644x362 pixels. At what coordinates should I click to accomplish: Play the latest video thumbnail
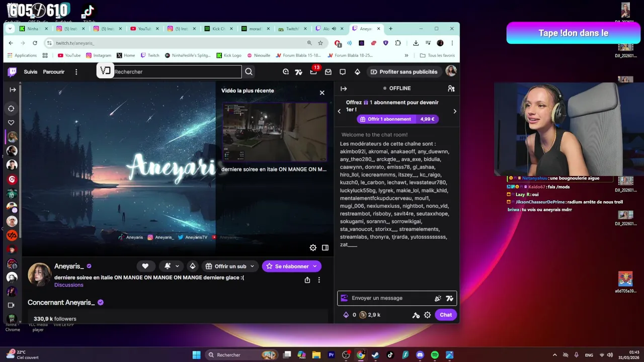275,132
